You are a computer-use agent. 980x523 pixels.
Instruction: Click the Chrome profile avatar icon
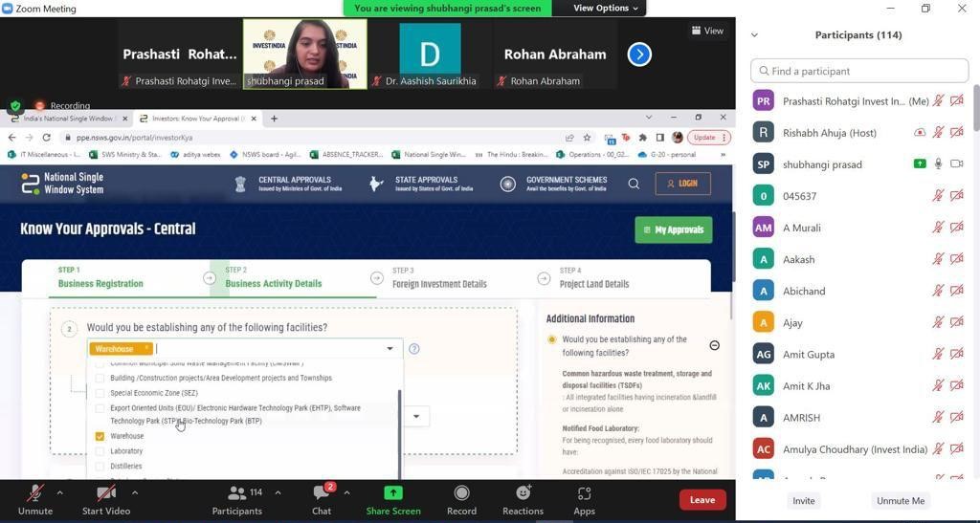pos(677,138)
